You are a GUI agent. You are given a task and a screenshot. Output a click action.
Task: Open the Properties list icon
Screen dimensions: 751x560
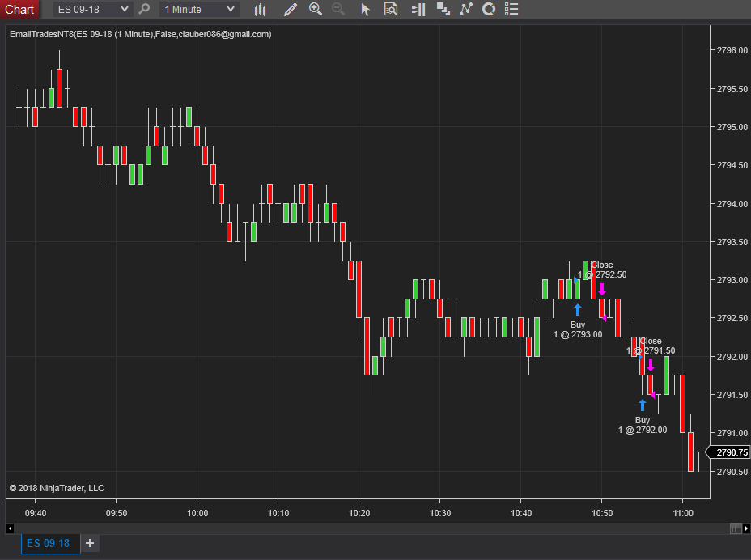coord(511,9)
